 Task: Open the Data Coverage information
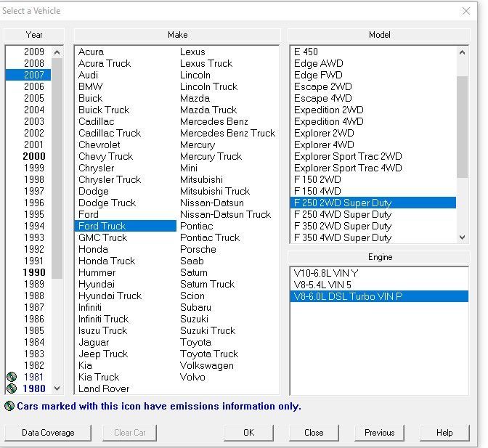(x=48, y=433)
